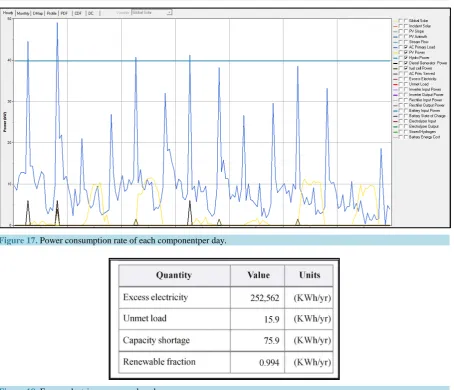Click the Stream Flow legend label
The height and width of the screenshot is (390, 454).
click(419, 42)
